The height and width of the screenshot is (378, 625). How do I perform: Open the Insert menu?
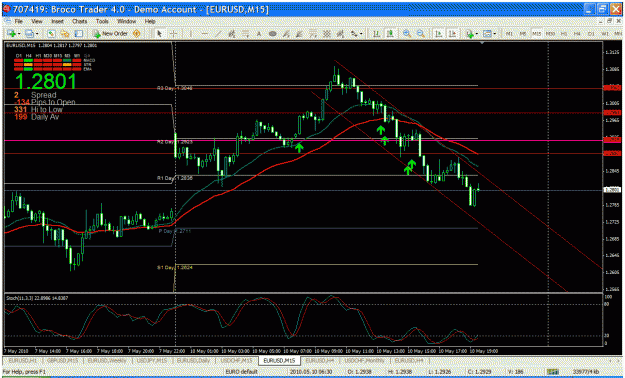[57, 21]
